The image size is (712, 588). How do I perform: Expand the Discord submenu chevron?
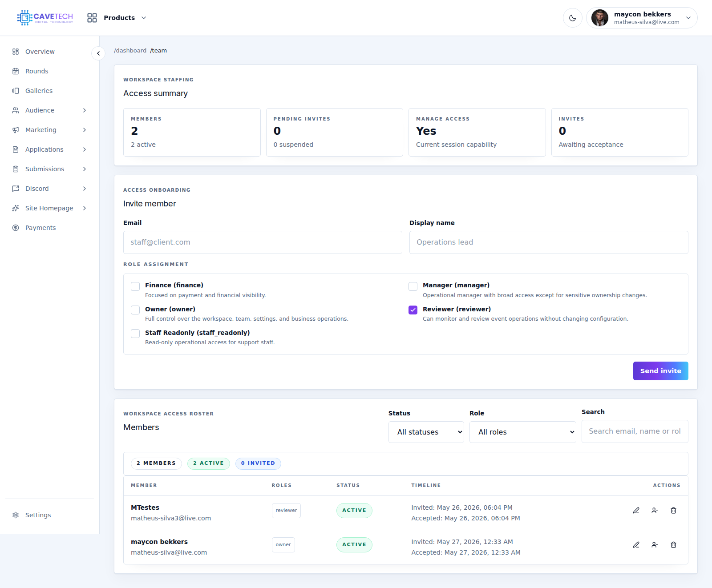(x=85, y=189)
